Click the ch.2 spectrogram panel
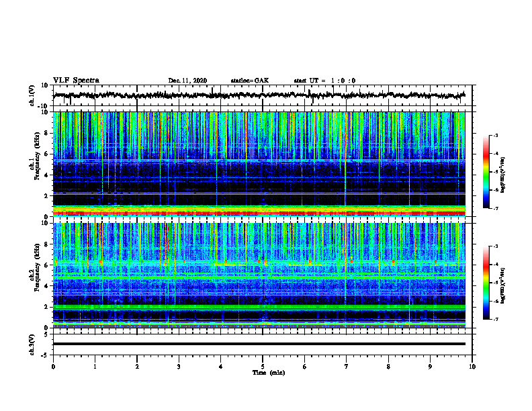 click(259, 275)
